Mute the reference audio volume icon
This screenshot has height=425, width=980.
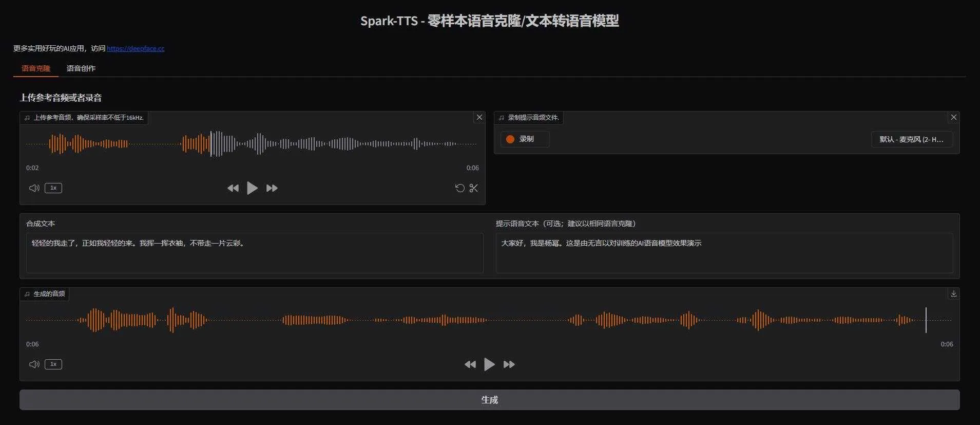tap(34, 188)
